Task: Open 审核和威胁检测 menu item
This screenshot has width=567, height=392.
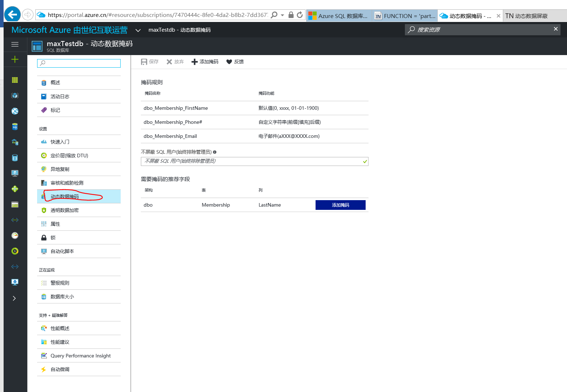Action: pos(79,183)
